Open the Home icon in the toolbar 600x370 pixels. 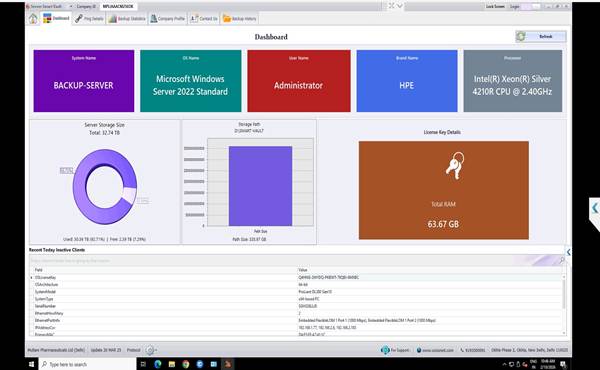[x=33, y=18]
